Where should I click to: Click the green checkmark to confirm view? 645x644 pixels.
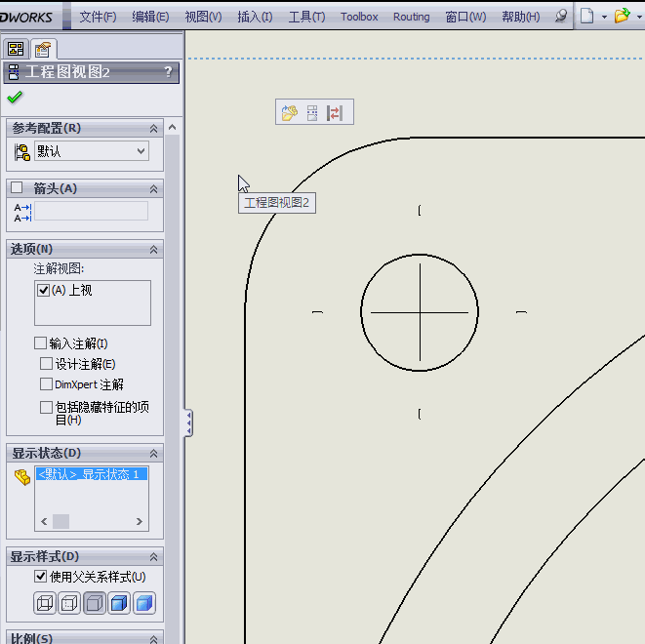[x=15, y=98]
